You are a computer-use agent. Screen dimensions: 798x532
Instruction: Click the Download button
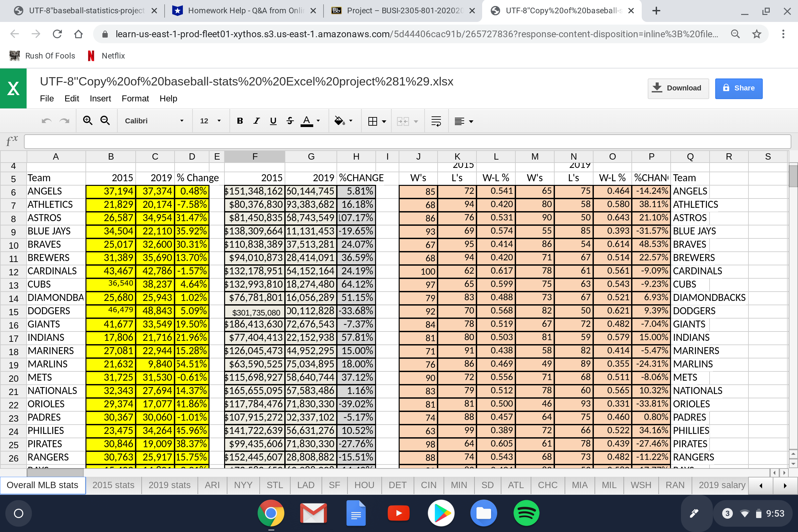(x=678, y=88)
